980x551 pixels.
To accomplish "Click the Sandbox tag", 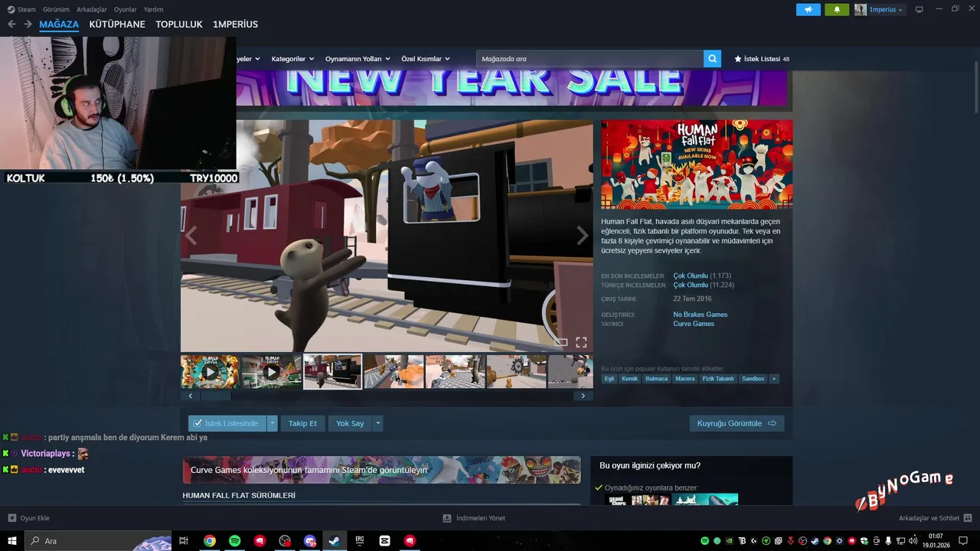I will (753, 379).
